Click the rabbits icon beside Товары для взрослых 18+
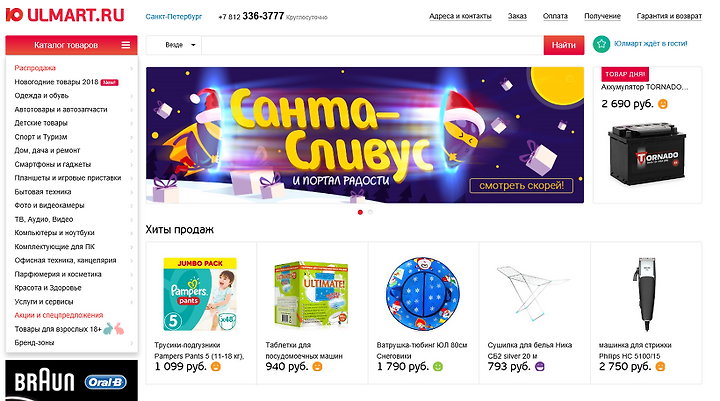Image resolution: width=720 pixels, height=401 pixels. [x=114, y=328]
